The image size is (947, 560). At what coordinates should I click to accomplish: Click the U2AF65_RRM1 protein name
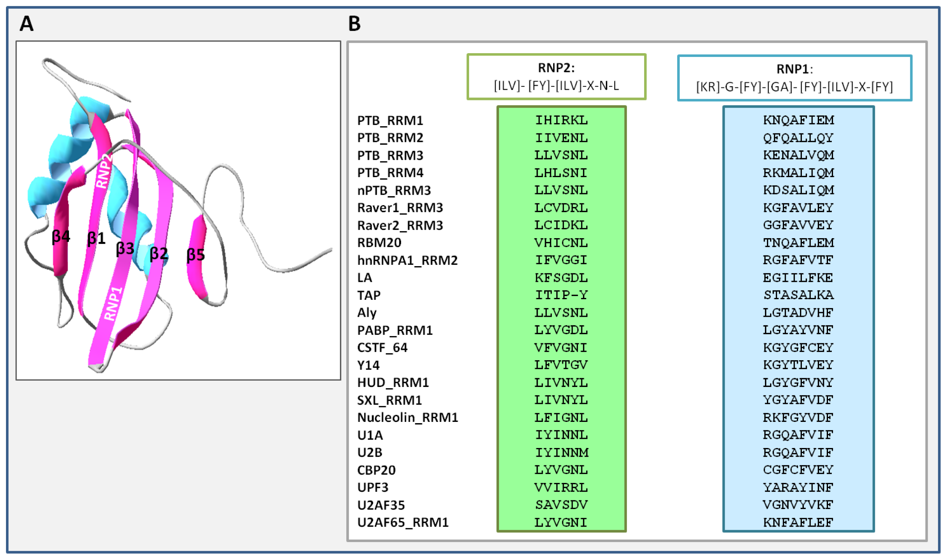403,523
